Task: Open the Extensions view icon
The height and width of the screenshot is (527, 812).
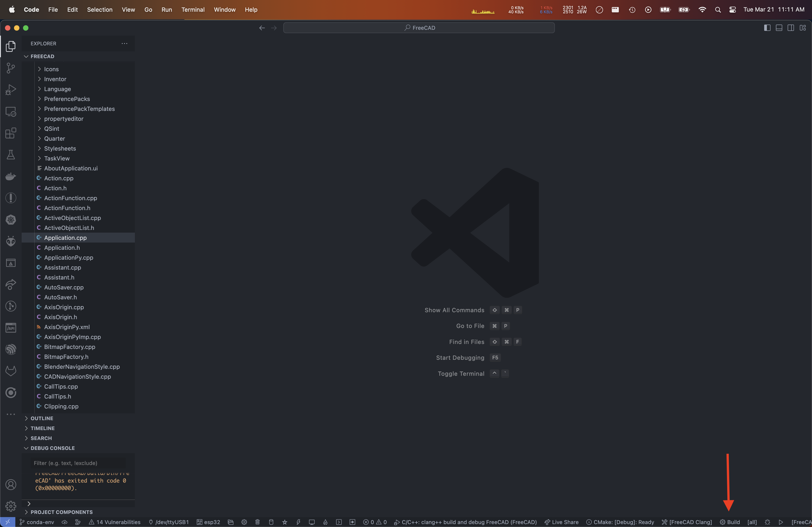Action: (x=11, y=133)
